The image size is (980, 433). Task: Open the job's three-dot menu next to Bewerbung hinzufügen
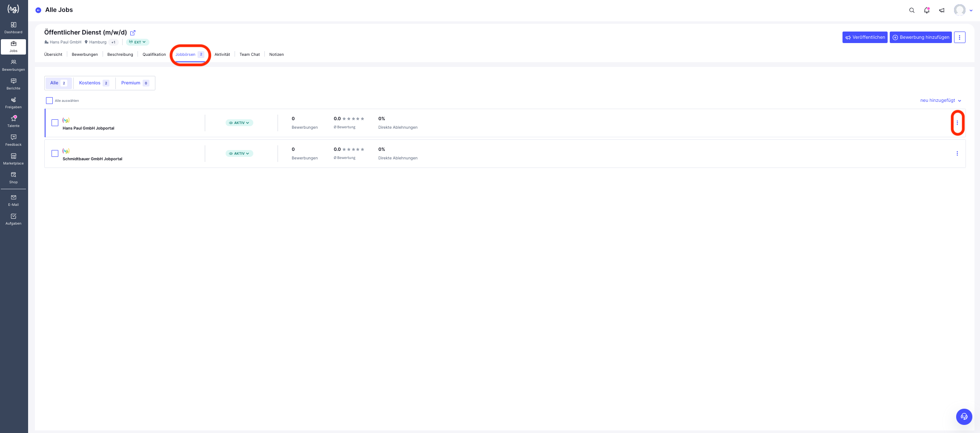pyautogui.click(x=960, y=38)
